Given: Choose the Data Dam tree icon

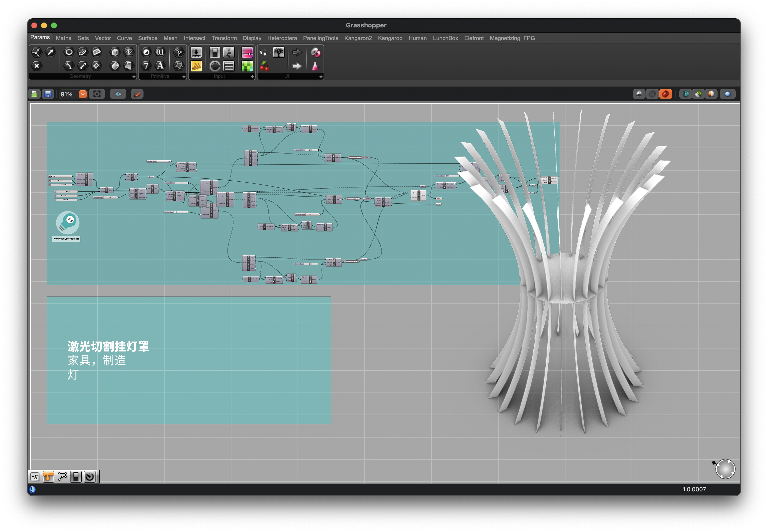Looking at the screenshot, I should tap(278, 52).
